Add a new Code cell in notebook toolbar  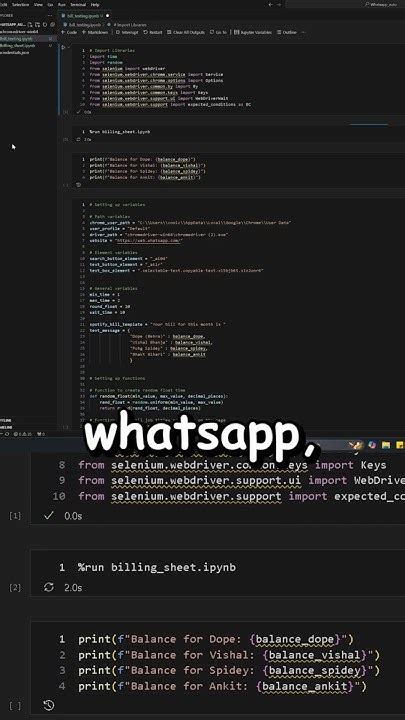click(x=69, y=32)
